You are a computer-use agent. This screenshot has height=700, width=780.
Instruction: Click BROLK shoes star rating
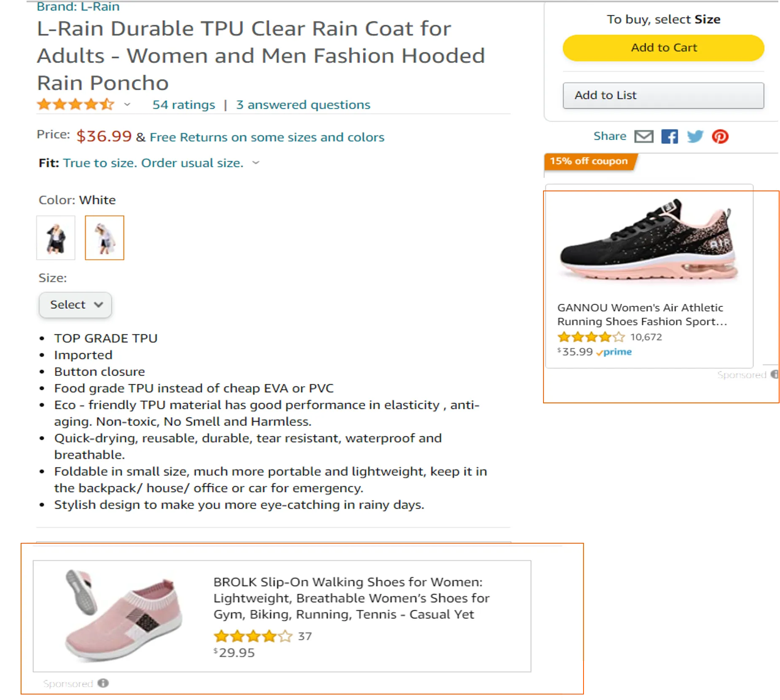point(253,636)
